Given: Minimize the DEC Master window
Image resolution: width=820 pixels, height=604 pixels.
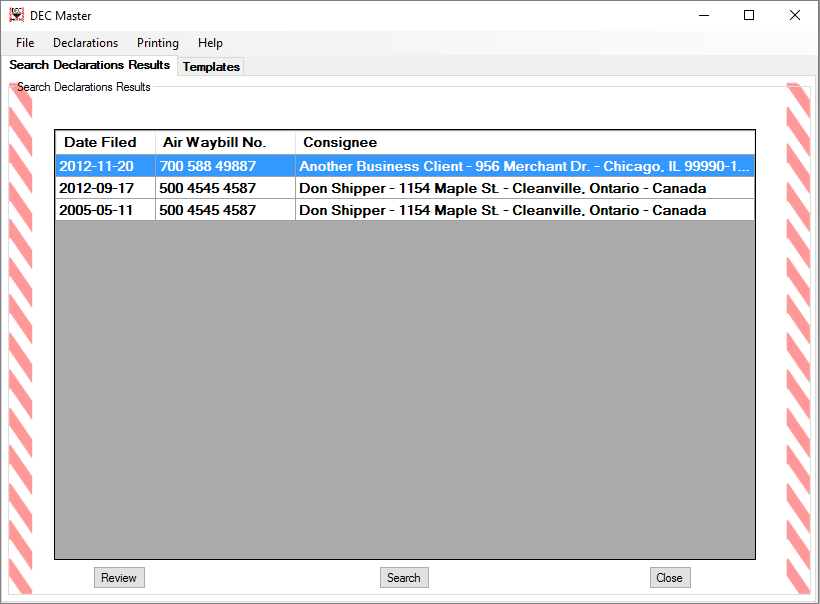Looking at the screenshot, I should (x=704, y=15).
